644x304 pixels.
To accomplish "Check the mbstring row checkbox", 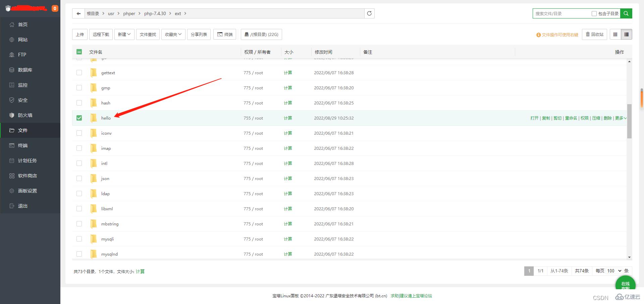I will tap(79, 224).
